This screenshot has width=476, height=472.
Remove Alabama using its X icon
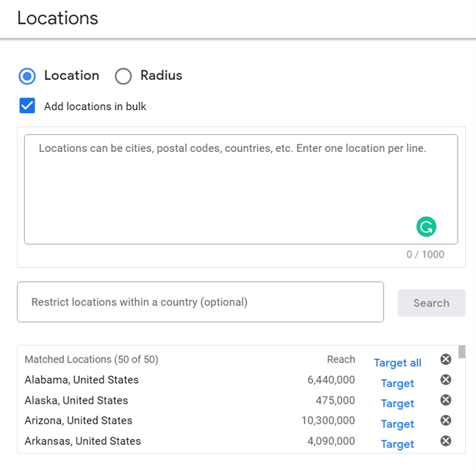click(x=445, y=380)
